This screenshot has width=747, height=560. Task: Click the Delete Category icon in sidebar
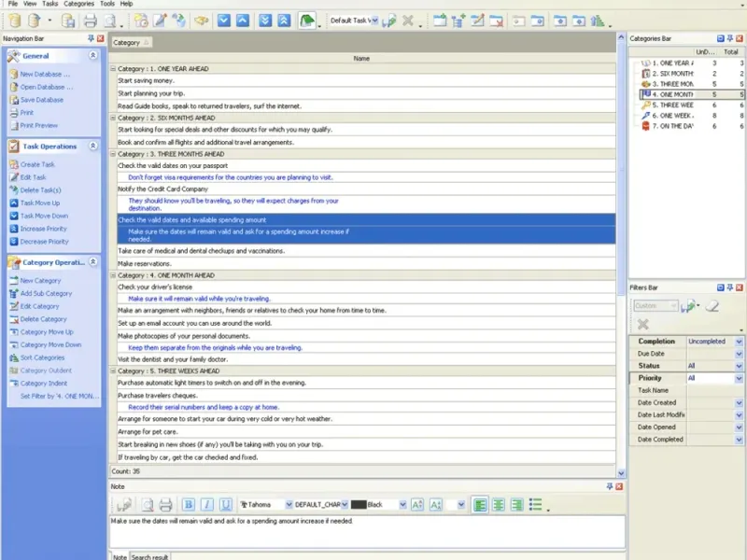[x=14, y=319]
